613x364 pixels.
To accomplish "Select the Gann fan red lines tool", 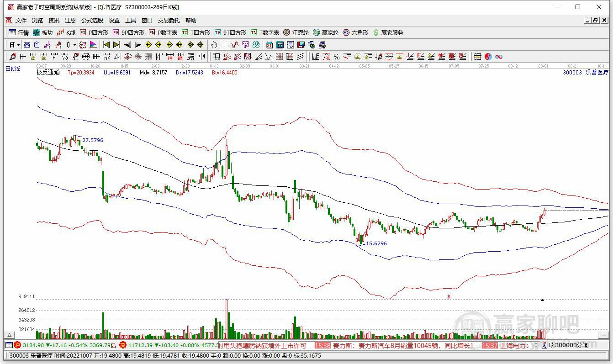I will (x=227, y=57).
